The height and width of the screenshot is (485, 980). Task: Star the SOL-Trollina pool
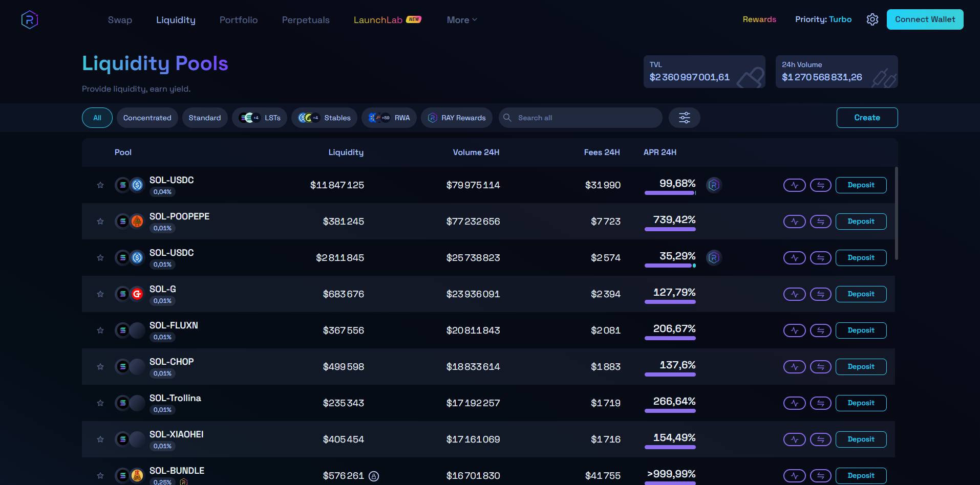pyautogui.click(x=100, y=403)
